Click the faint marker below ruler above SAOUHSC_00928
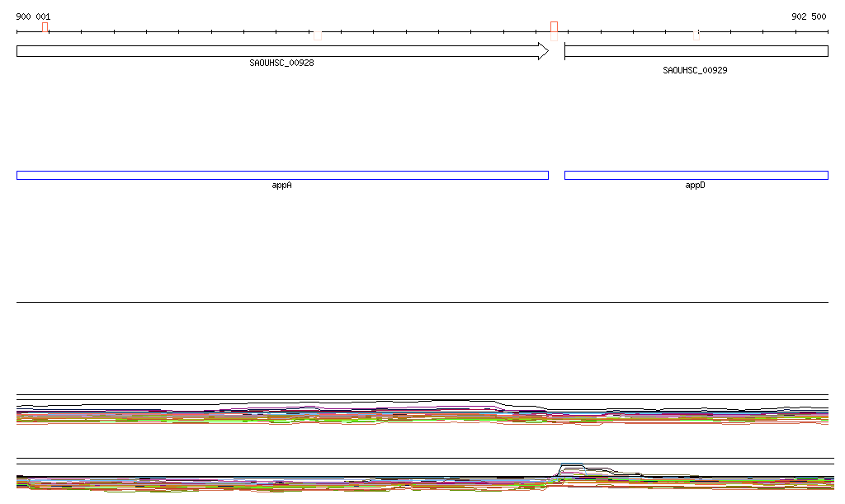The width and height of the screenshot is (845, 504). click(318, 35)
